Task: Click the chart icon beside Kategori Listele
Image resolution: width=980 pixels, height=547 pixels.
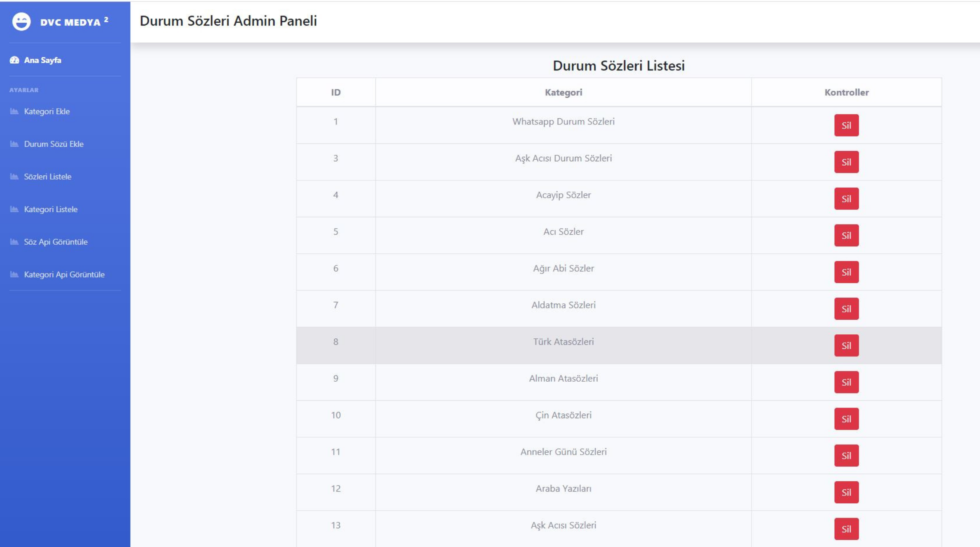Action: (14, 209)
